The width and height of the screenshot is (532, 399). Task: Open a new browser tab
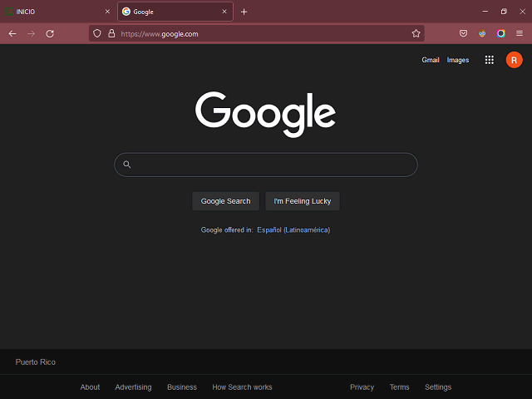(244, 12)
